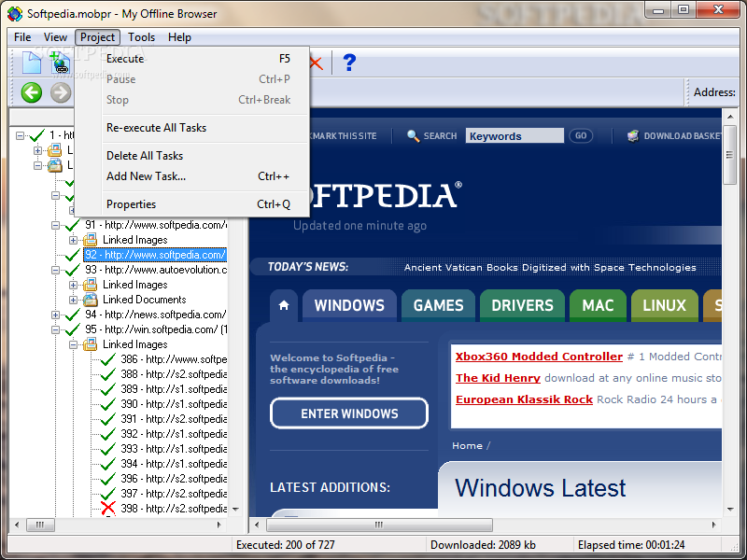Viewport: 747px width, 560px height.
Task: Switch to the DRIVERS tab
Action: click(x=522, y=305)
